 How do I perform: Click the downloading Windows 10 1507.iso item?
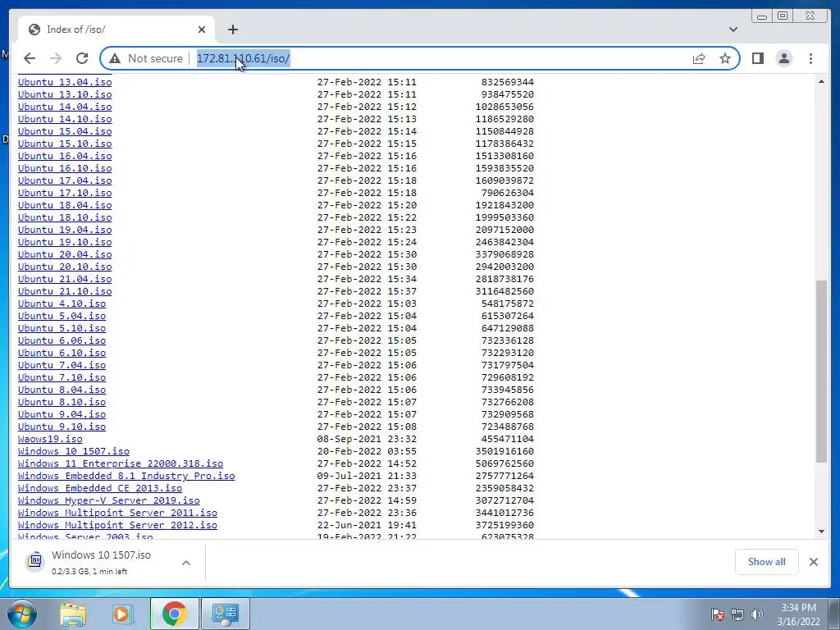pyautogui.click(x=101, y=563)
